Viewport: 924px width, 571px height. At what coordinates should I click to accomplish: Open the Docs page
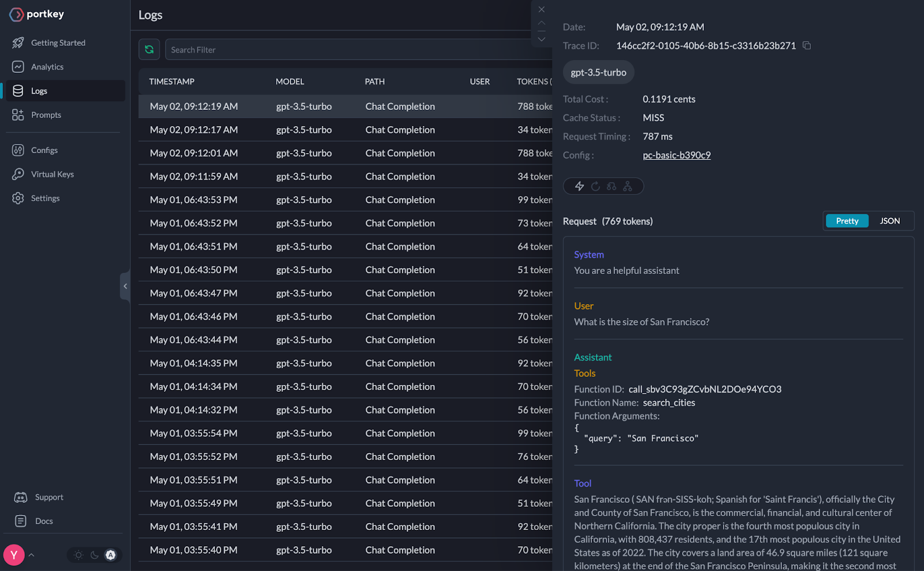43,521
